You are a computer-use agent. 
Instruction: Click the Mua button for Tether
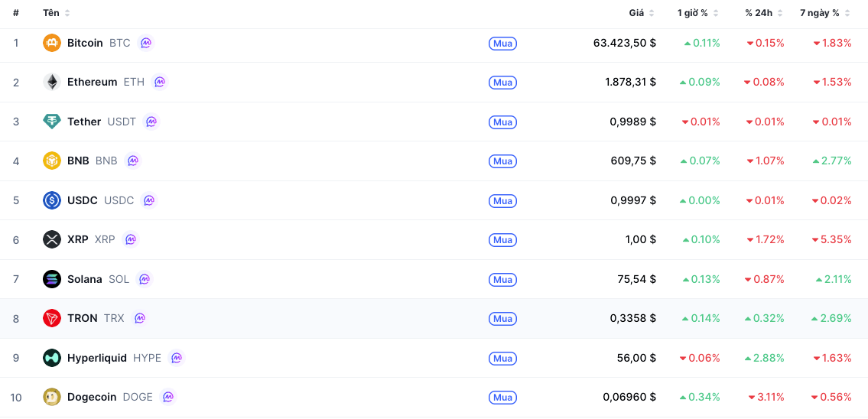[502, 122]
